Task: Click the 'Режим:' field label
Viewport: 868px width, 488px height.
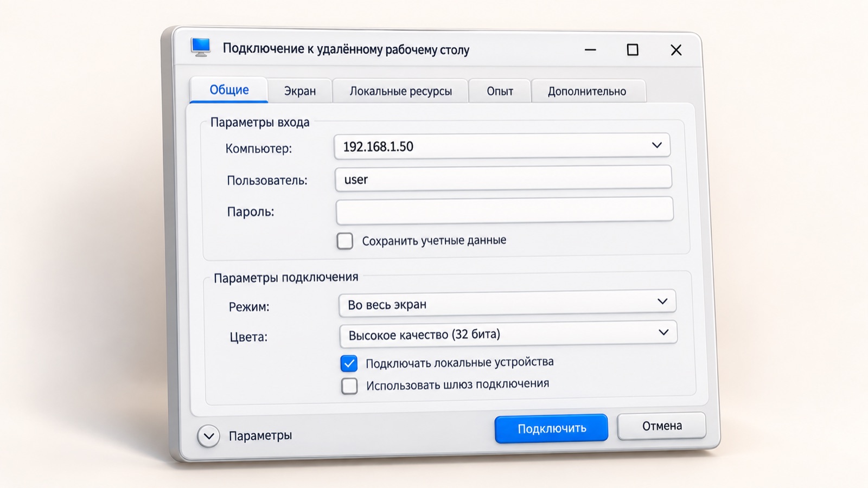Action: coord(249,307)
